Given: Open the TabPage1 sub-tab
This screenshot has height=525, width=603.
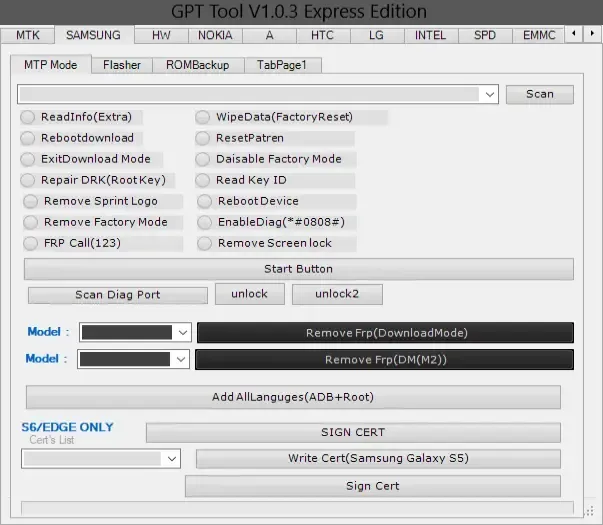Looking at the screenshot, I should coord(282,65).
